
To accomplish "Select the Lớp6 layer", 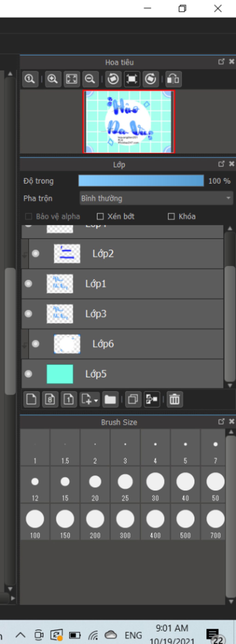I will point(125,344).
